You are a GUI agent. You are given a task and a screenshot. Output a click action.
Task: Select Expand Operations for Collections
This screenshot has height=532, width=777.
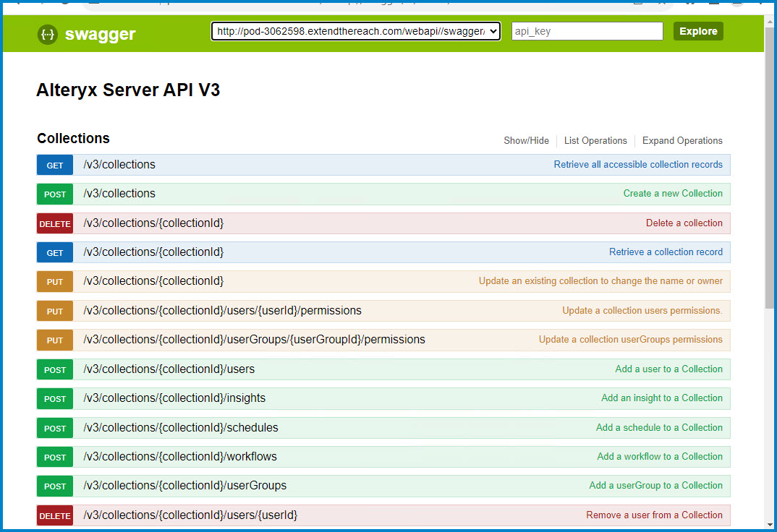click(x=682, y=140)
